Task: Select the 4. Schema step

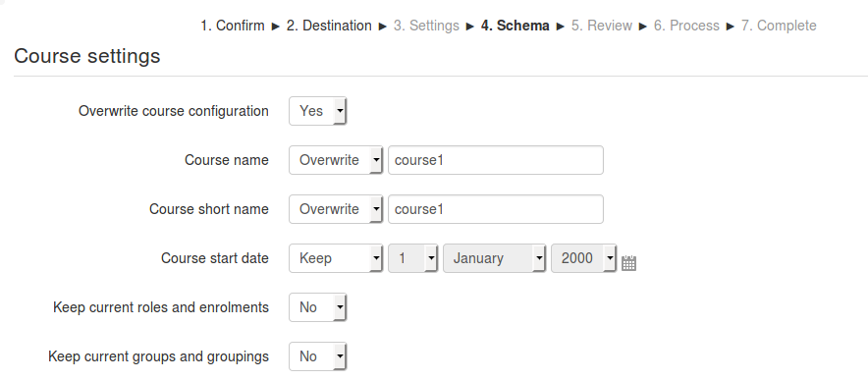Action: tap(515, 27)
